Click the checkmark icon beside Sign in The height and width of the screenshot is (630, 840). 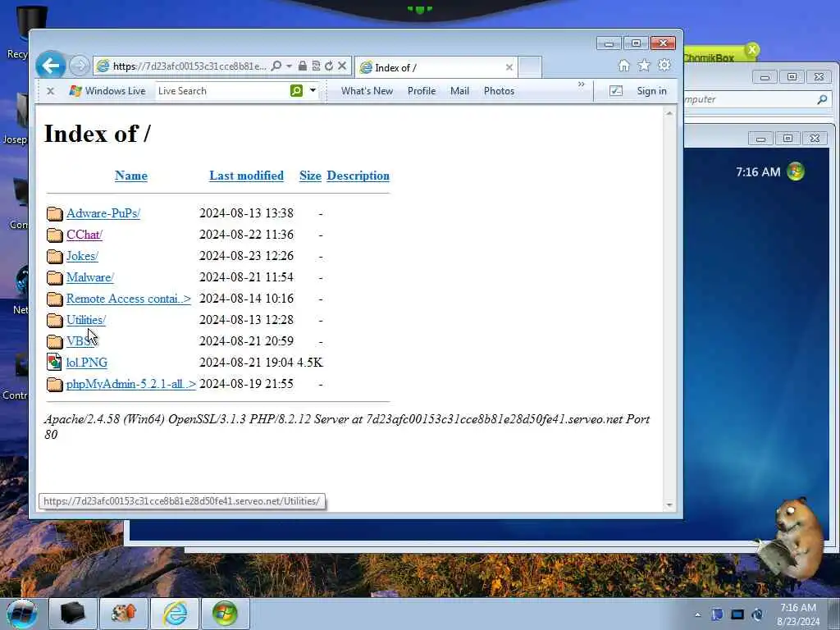616,91
